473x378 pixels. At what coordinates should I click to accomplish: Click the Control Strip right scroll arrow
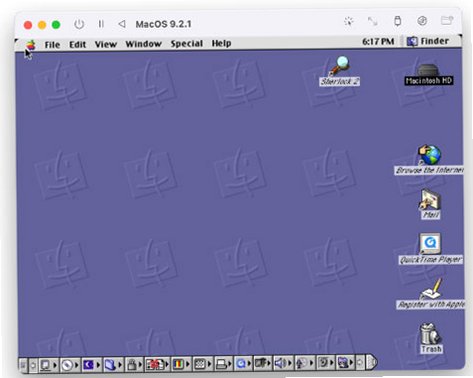(360, 362)
